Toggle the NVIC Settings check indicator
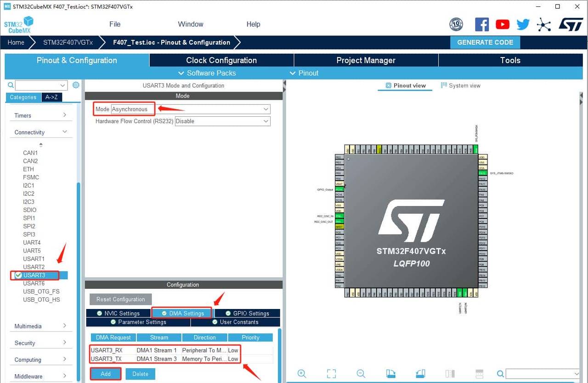 pyautogui.click(x=99, y=313)
